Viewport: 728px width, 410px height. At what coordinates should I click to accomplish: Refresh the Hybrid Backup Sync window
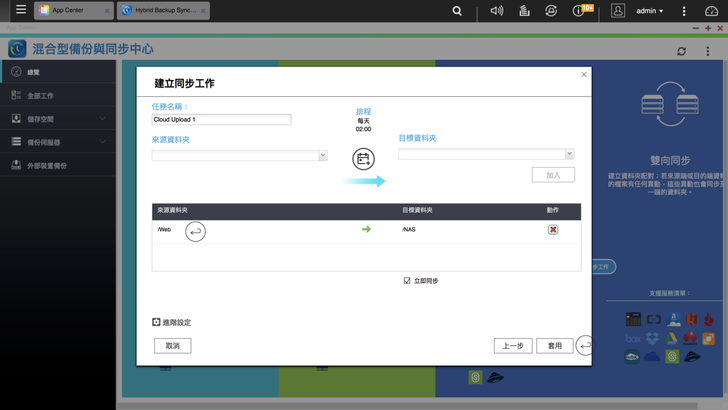pos(681,51)
